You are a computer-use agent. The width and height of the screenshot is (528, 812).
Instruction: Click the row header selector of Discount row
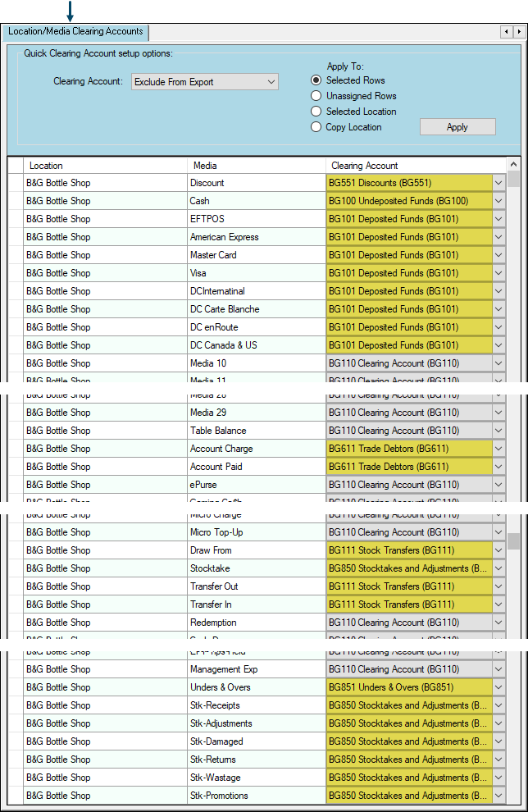(16, 183)
